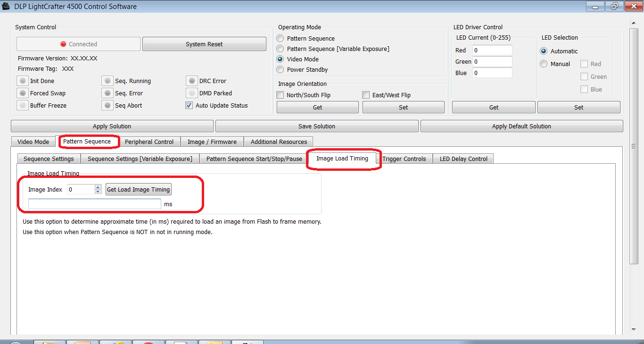Select the Image Load Timing sub-tab
This screenshot has height=344, width=644.
click(x=342, y=158)
